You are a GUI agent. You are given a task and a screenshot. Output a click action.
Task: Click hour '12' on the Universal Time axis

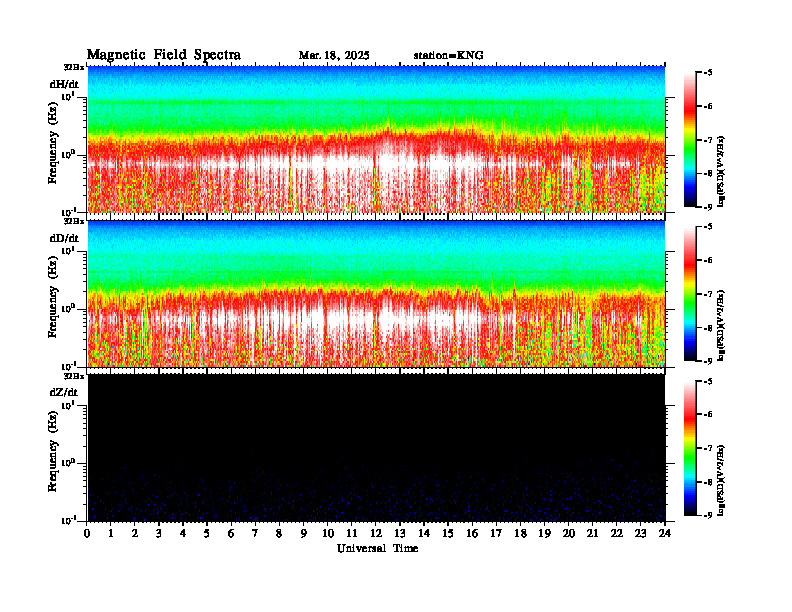coord(376,533)
